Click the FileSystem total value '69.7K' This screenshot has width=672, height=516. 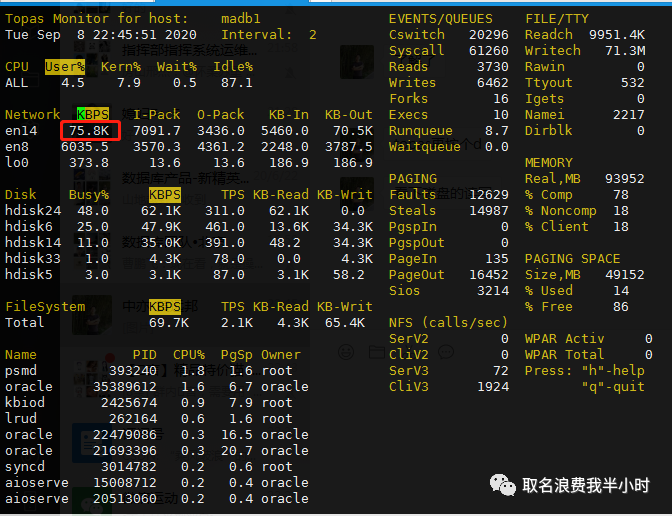pos(169,323)
